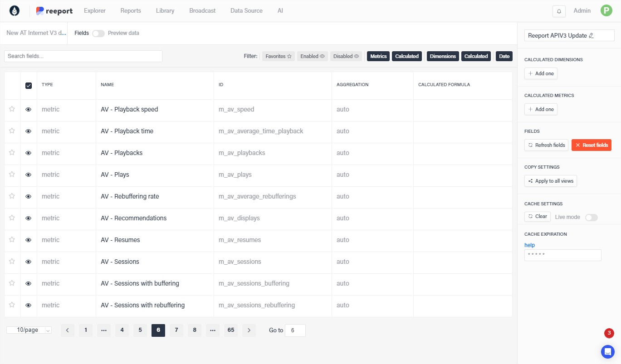Enable Live mode switch

tap(591, 217)
